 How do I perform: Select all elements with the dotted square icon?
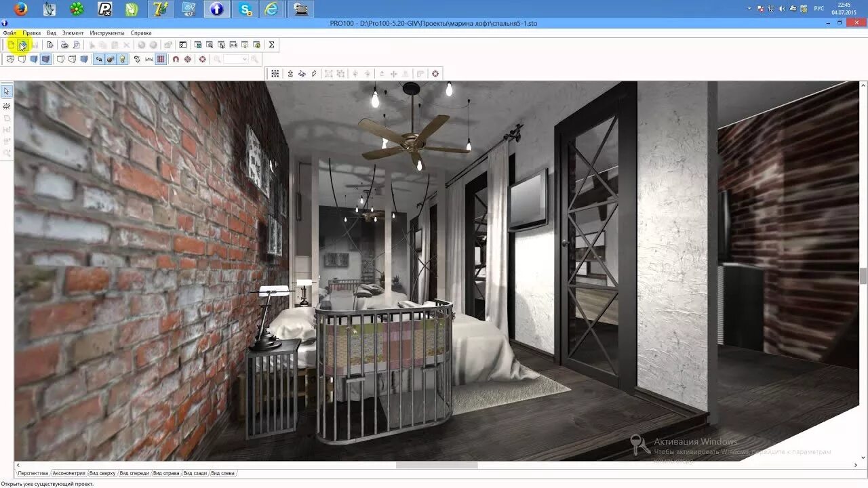click(275, 74)
